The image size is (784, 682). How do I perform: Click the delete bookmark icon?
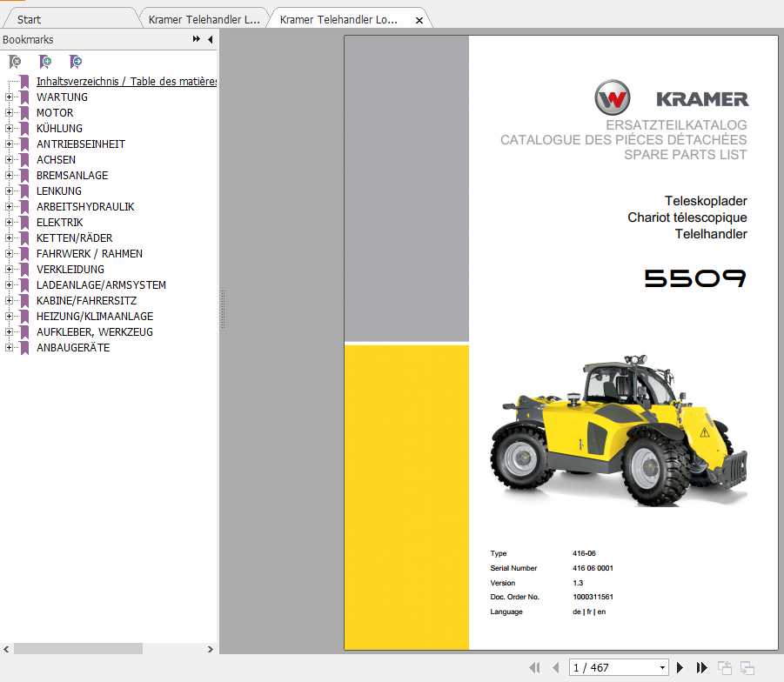click(x=15, y=62)
